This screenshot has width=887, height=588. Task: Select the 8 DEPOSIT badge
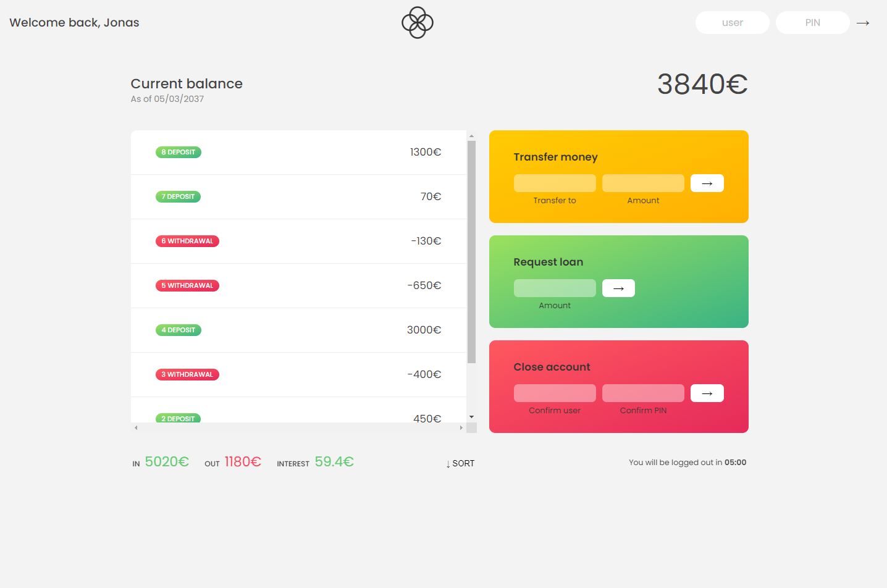pyautogui.click(x=179, y=152)
